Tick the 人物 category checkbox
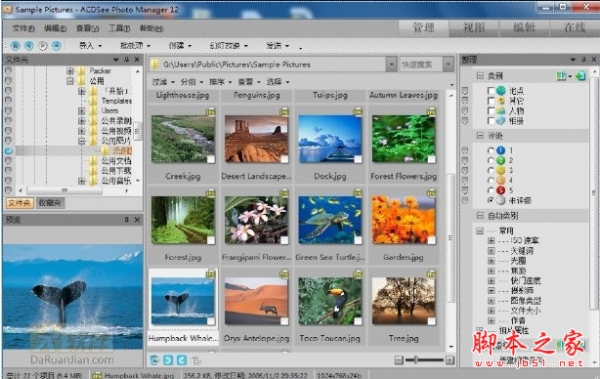Image resolution: width=600 pixels, height=379 pixels. (491, 111)
